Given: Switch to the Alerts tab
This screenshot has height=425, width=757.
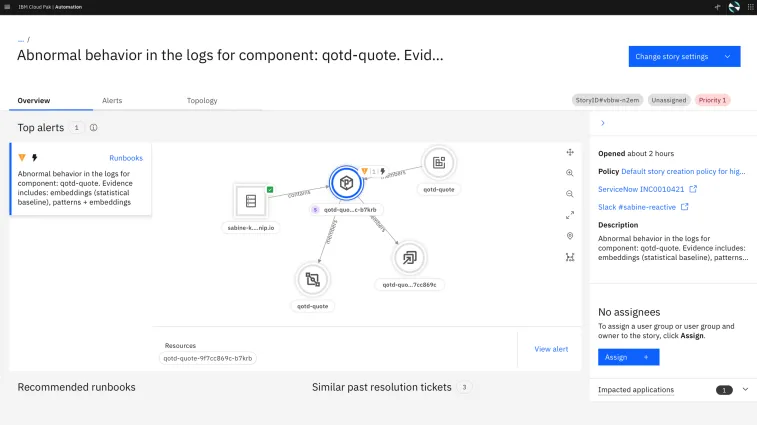Looking at the screenshot, I should click(112, 101).
